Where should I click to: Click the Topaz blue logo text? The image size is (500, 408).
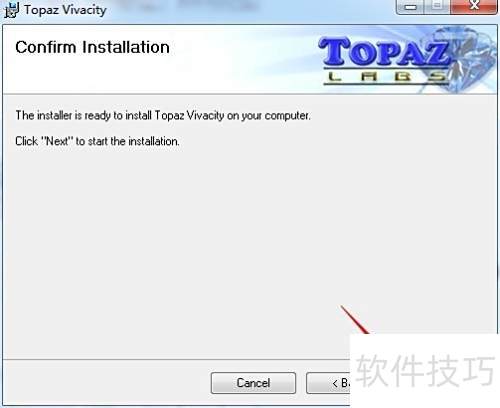coord(384,52)
